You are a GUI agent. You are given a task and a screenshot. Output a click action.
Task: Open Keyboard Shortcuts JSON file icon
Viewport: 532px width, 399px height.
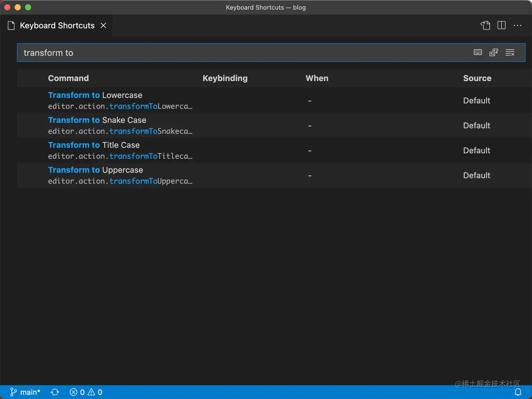[485, 25]
